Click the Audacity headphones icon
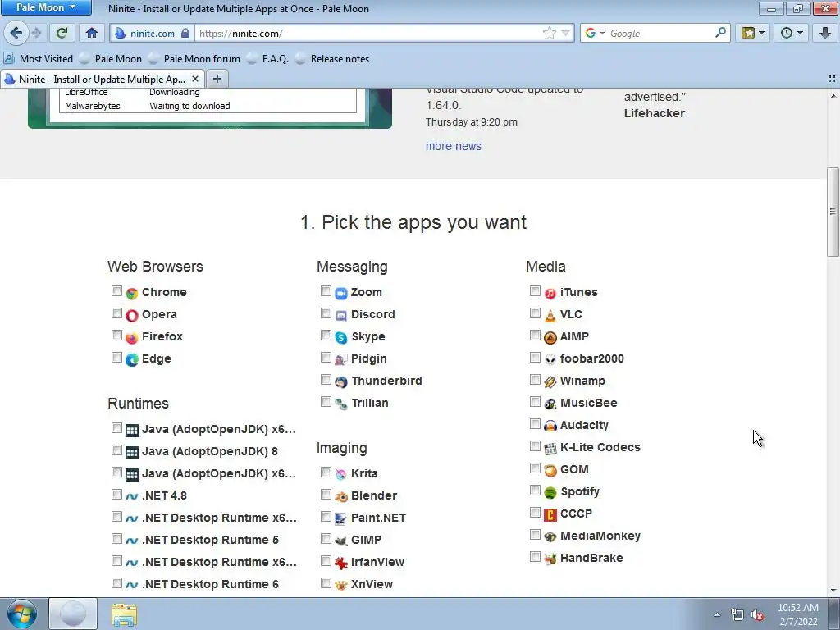 click(x=550, y=426)
